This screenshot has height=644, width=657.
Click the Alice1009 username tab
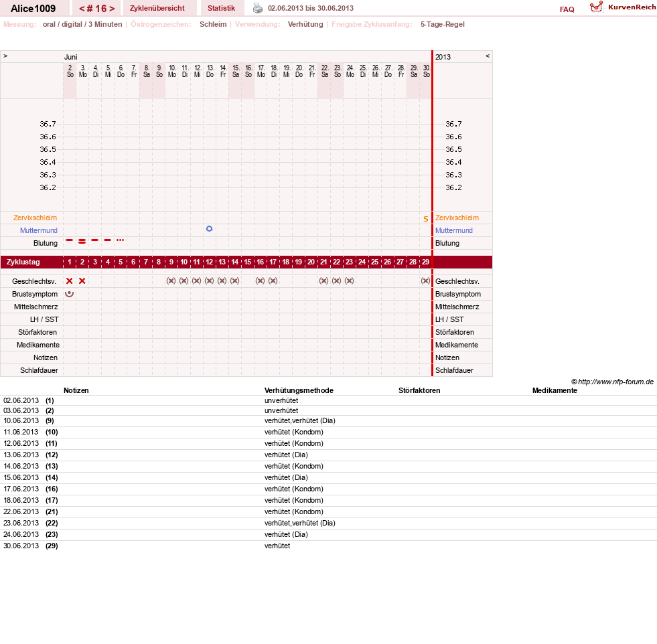pos(33,9)
